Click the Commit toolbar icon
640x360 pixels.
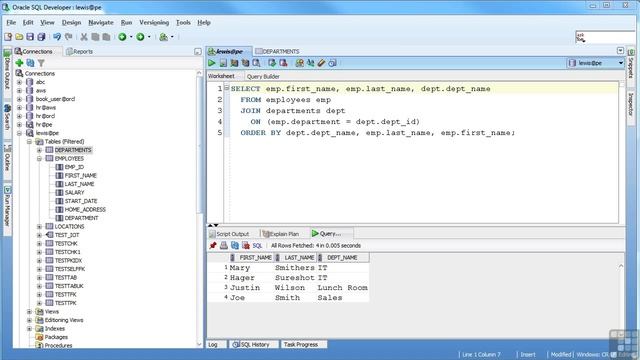(x=272, y=63)
